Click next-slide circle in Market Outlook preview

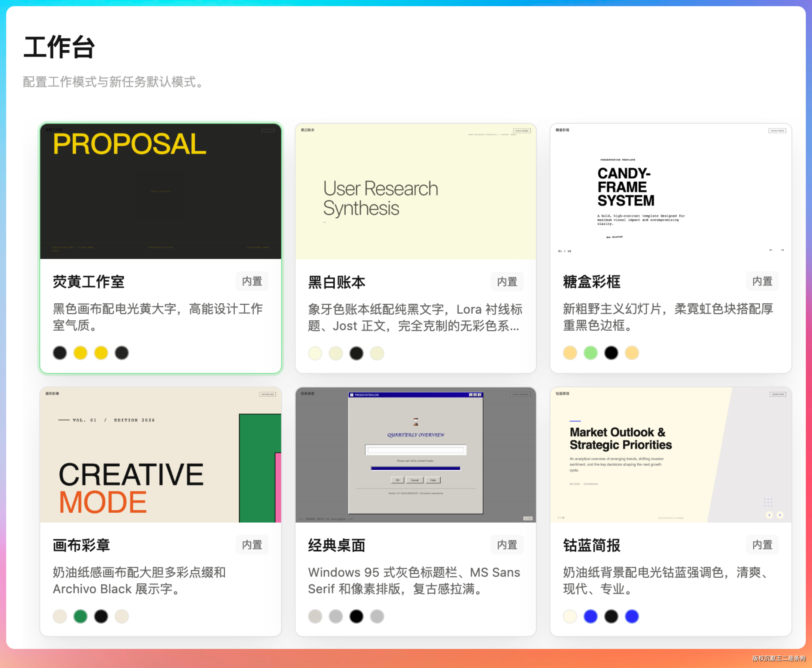(x=780, y=515)
